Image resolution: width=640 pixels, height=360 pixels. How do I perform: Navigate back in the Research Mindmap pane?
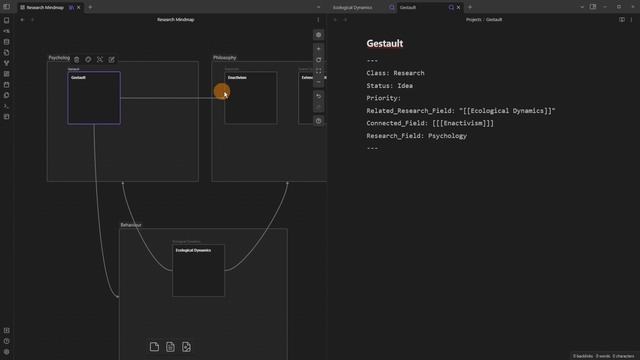point(22,20)
